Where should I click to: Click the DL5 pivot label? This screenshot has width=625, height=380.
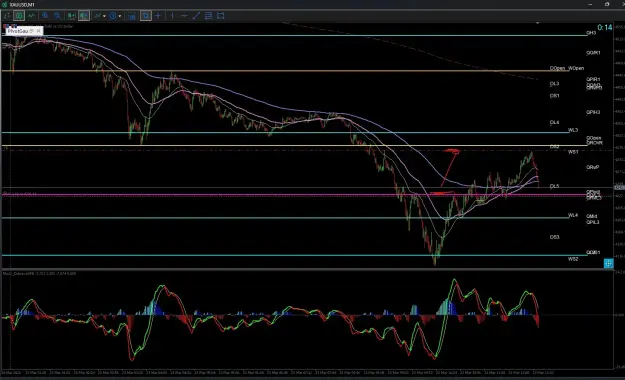point(554,186)
